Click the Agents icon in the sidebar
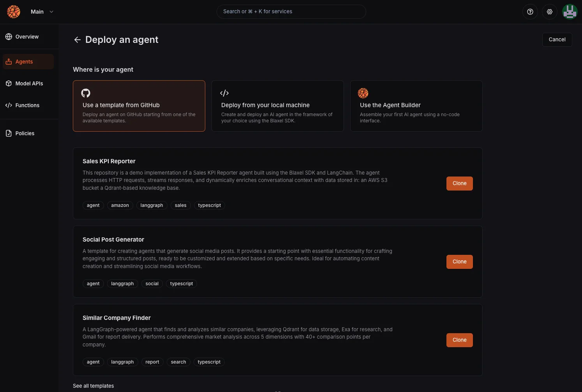The height and width of the screenshot is (392, 582). tap(9, 61)
